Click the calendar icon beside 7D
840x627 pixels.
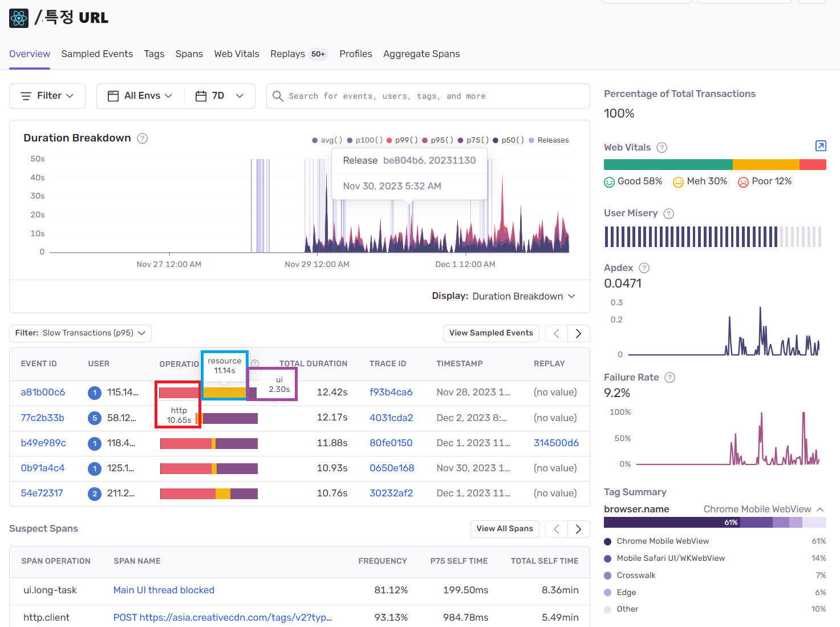(201, 96)
